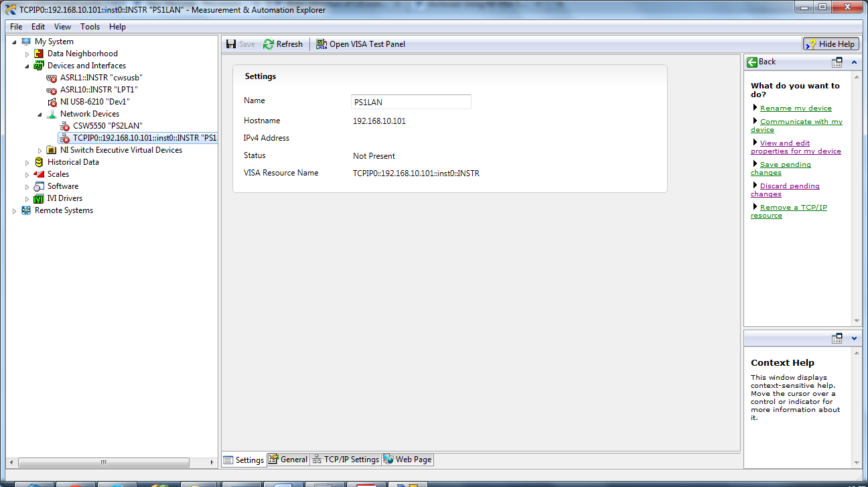Open View and edit properties link
The height and width of the screenshot is (487, 868).
pos(796,147)
